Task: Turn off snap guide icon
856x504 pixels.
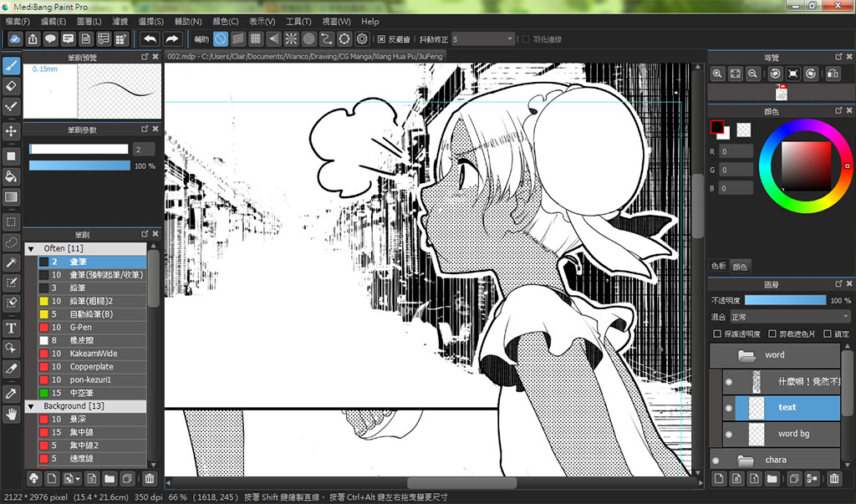Action: pos(221,38)
